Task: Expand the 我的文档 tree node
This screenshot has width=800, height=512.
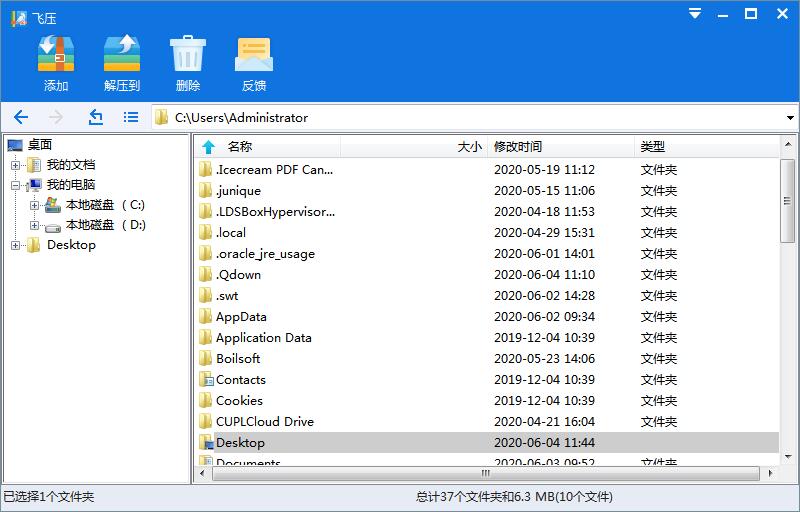Action: (x=16, y=165)
